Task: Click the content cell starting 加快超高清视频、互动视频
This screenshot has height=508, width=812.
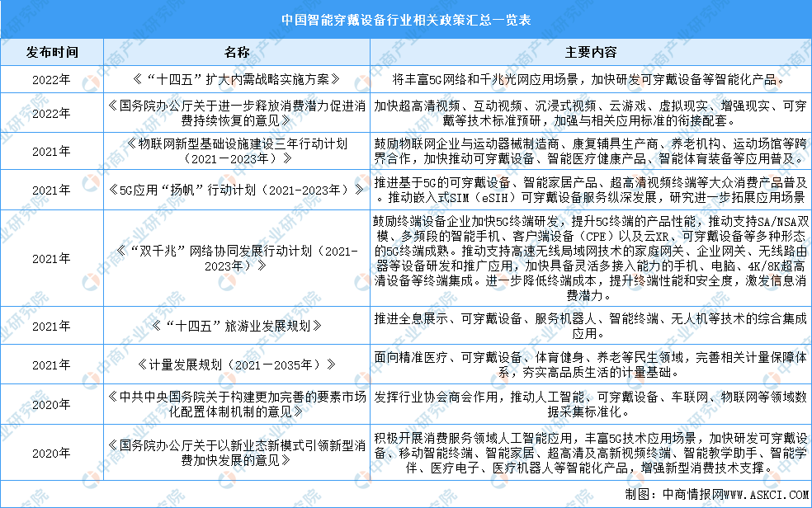Action: pyautogui.click(x=591, y=113)
